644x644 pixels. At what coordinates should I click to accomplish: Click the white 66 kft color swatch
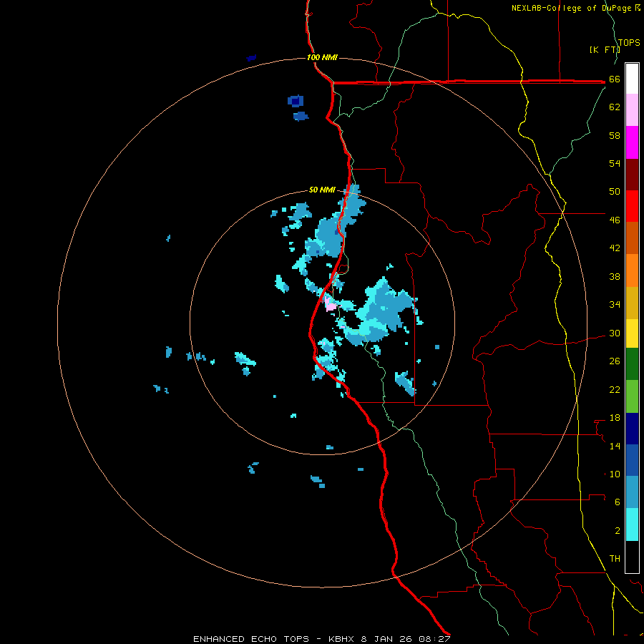click(632, 79)
